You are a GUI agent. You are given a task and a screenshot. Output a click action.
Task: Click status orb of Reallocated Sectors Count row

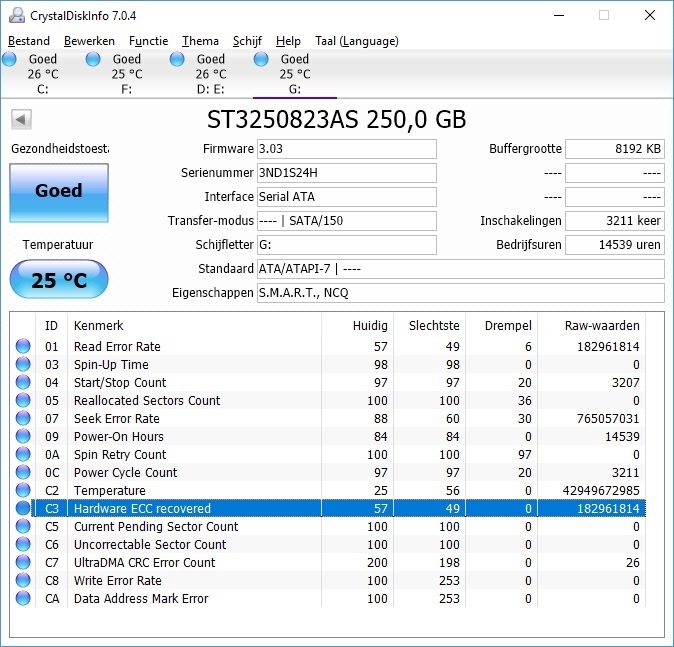(x=23, y=400)
